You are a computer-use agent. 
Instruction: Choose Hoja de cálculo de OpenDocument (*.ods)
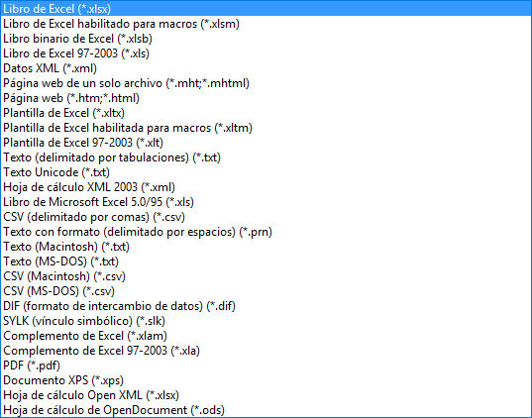(266, 410)
